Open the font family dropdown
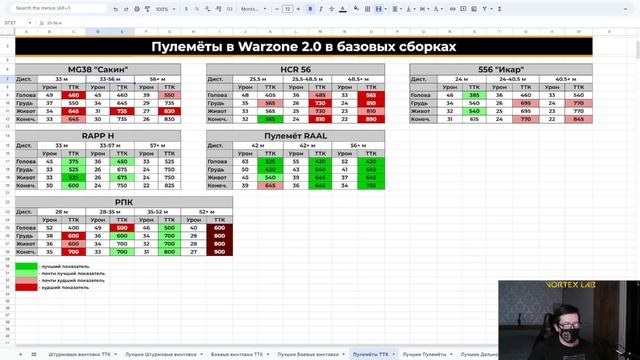Screen dimensions: 640x360 point(253,9)
